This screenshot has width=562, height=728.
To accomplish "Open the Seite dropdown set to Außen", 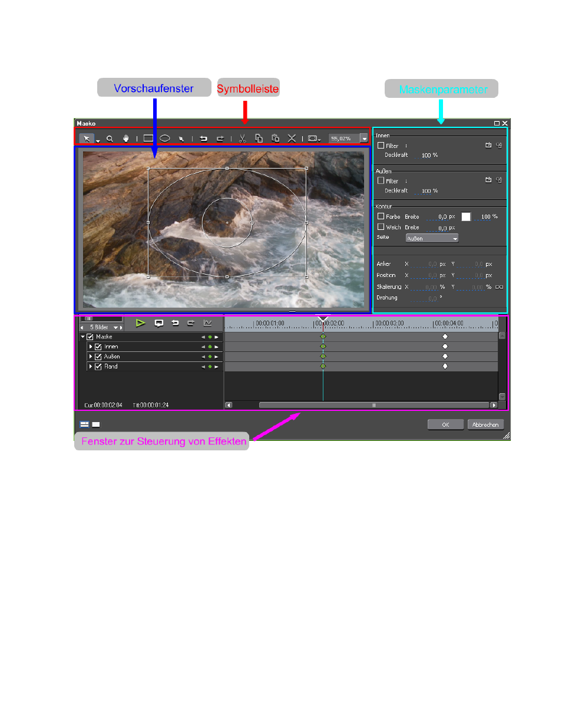I will [432, 238].
